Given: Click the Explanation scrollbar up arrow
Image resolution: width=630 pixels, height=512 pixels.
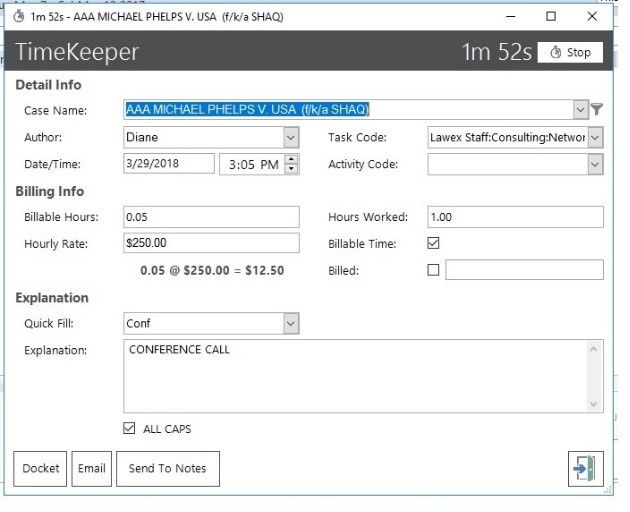Looking at the screenshot, I should click(x=593, y=349).
